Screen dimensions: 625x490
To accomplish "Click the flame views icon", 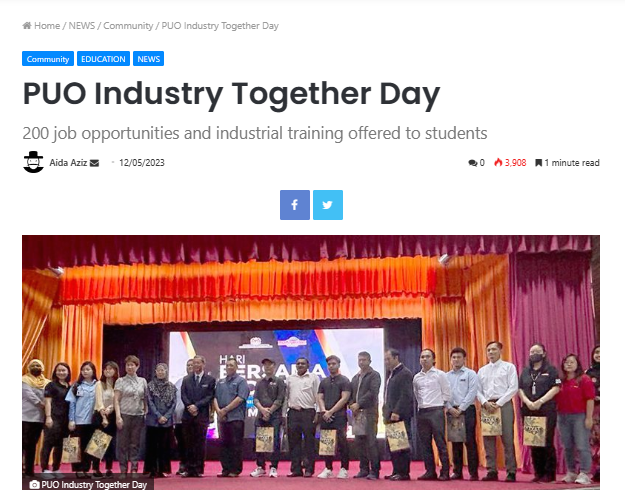I will (498, 163).
